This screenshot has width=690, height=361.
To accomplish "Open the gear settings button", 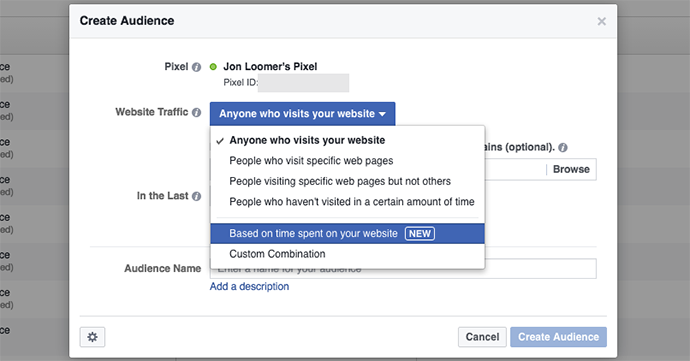I will click(92, 337).
